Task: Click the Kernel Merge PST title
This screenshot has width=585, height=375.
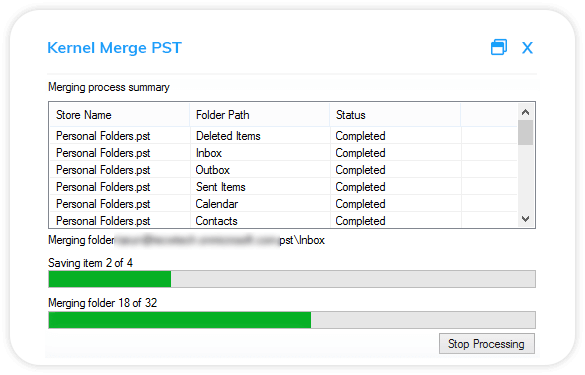Action: click(x=115, y=48)
